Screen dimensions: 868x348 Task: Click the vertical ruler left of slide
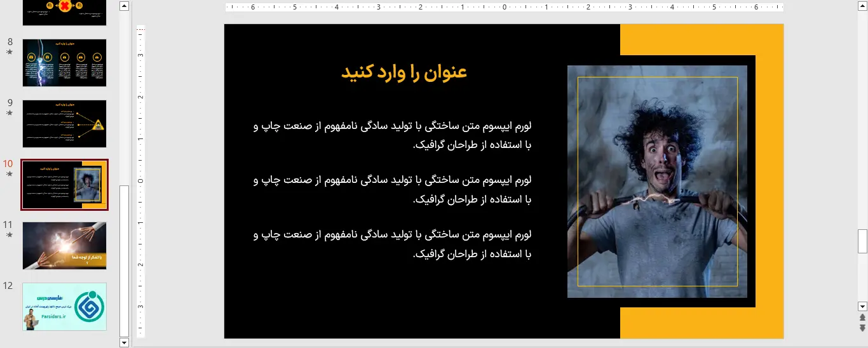[x=141, y=181]
